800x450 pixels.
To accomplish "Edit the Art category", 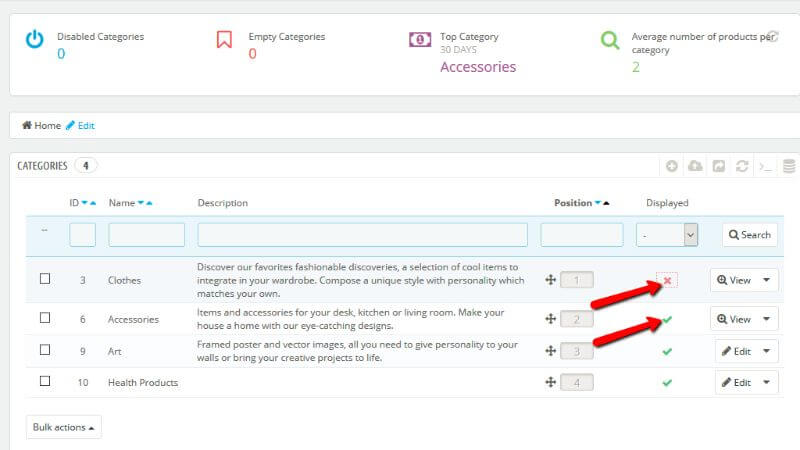I will coord(736,351).
